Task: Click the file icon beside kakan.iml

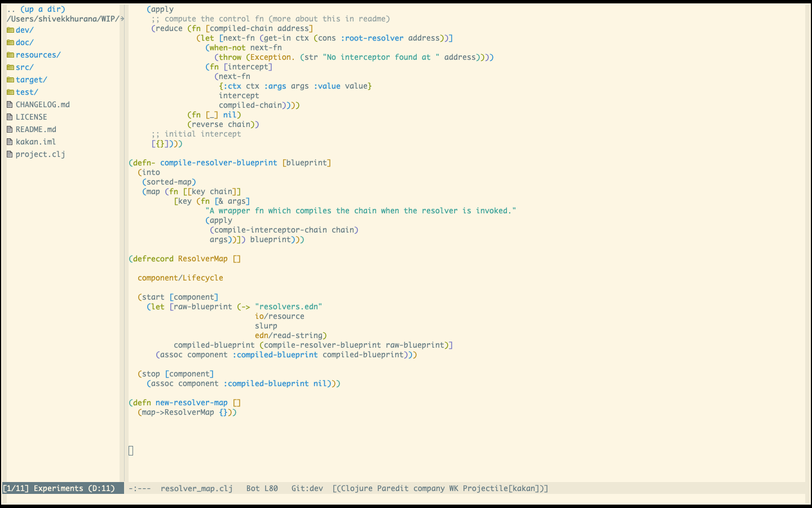Action: [x=9, y=142]
